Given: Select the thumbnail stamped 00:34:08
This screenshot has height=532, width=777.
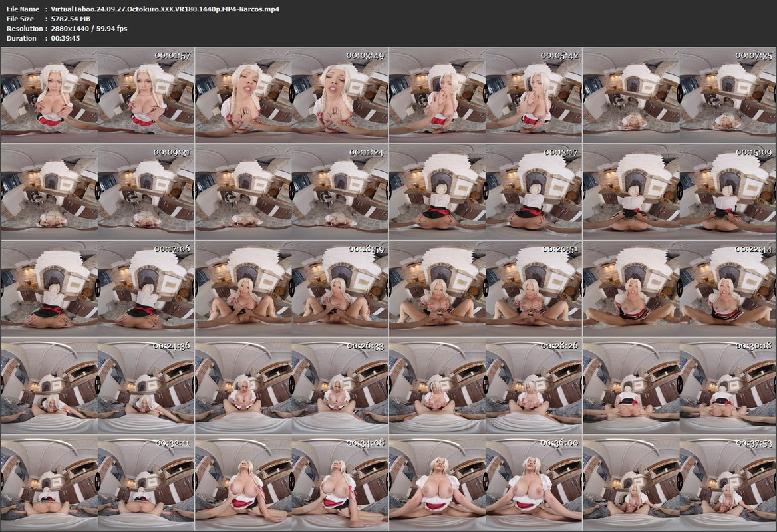Looking at the screenshot, I should tap(291, 482).
